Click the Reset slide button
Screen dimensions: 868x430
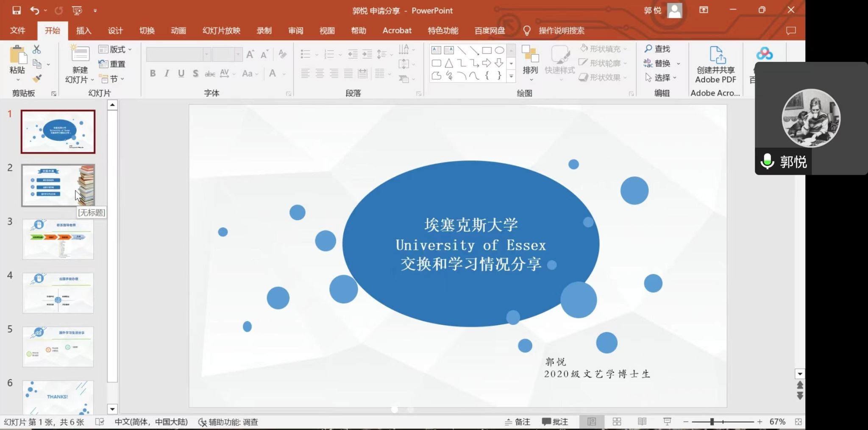112,64
